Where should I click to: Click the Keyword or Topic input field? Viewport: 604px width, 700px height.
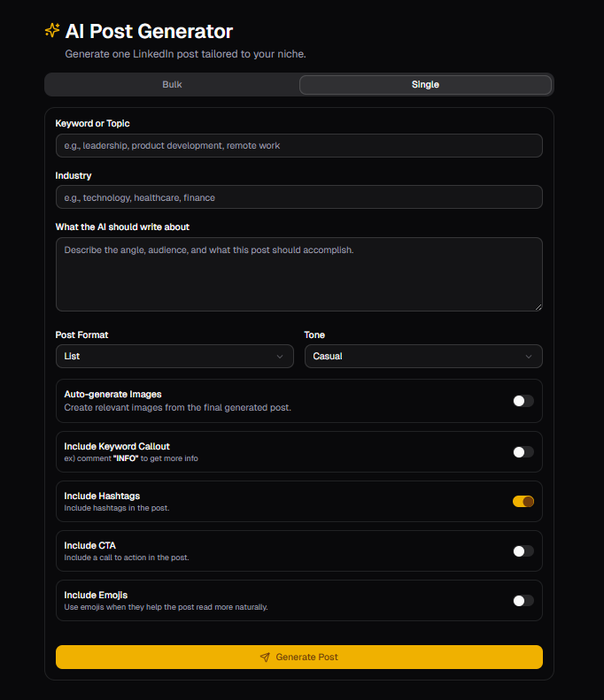[x=298, y=145]
